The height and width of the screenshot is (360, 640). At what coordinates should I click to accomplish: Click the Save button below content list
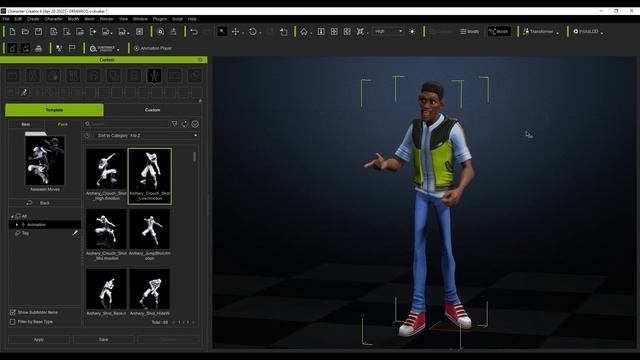104,340
